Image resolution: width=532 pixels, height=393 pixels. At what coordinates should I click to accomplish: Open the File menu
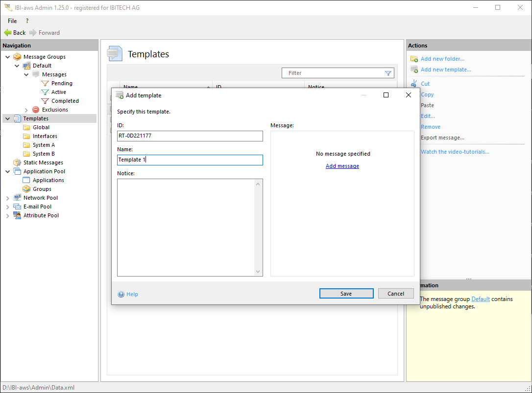[x=12, y=21]
